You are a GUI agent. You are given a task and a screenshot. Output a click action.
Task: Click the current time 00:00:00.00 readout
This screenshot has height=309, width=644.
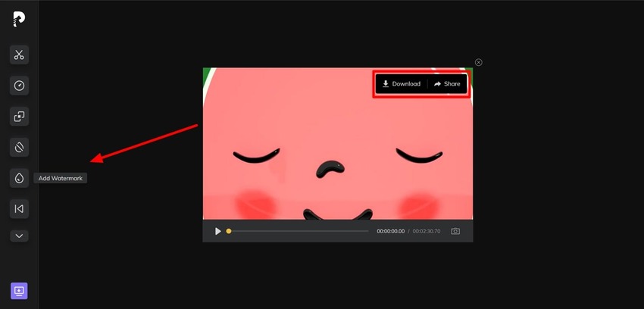390,231
